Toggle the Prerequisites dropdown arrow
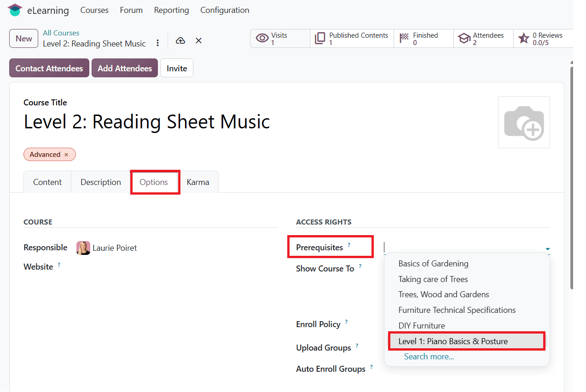This screenshot has width=586, height=392. pos(547,249)
